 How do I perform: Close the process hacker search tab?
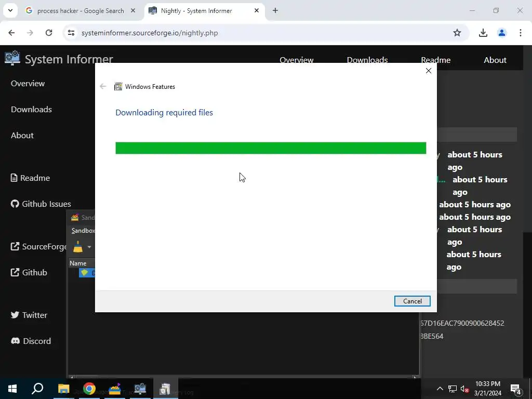point(133,11)
